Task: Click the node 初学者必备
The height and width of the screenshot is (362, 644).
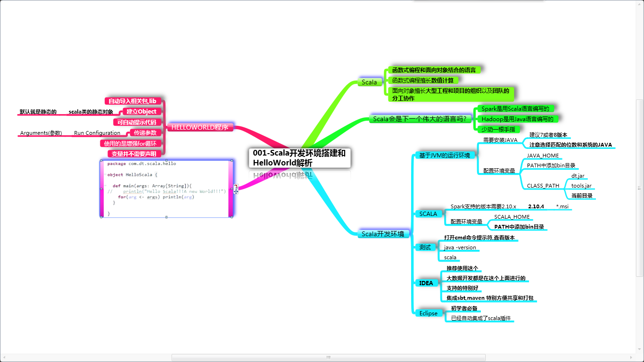Action: point(464,308)
